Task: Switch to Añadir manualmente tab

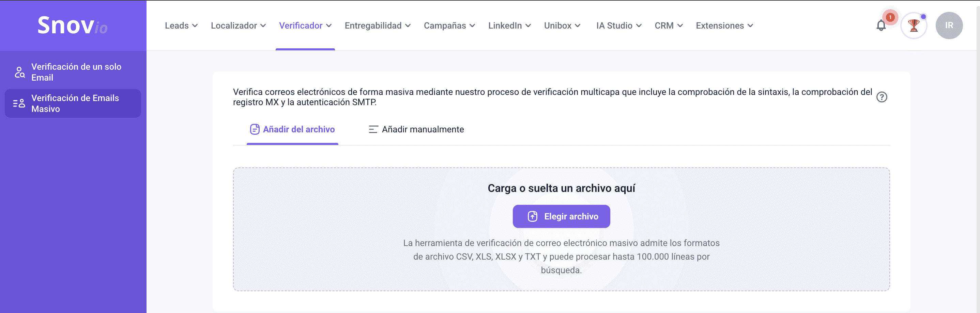Action: click(x=417, y=130)
